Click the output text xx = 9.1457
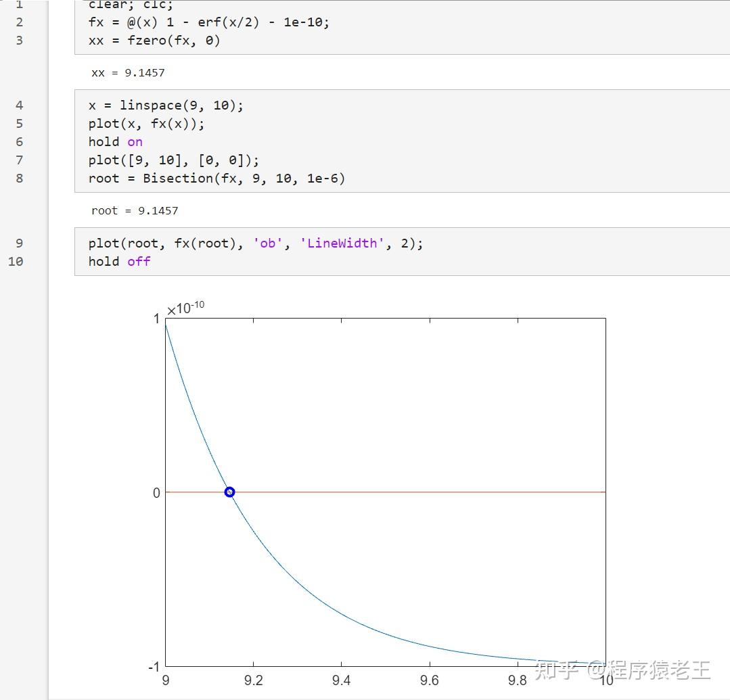The image size is (730, 700). 126,72
